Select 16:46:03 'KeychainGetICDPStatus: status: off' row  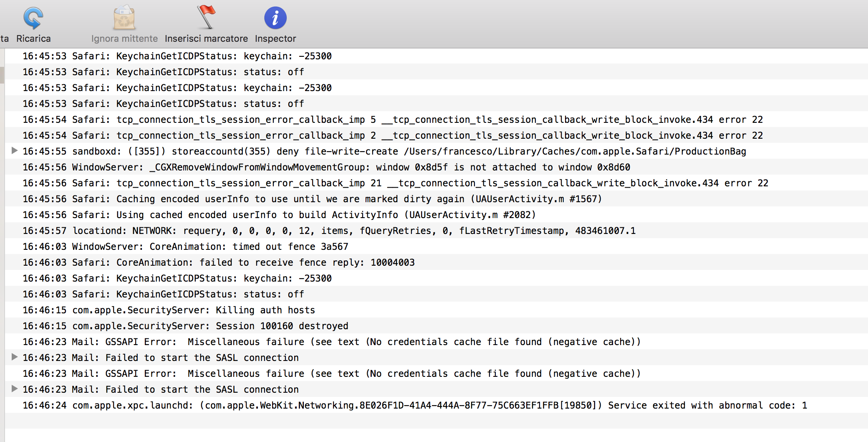(437, 294)
